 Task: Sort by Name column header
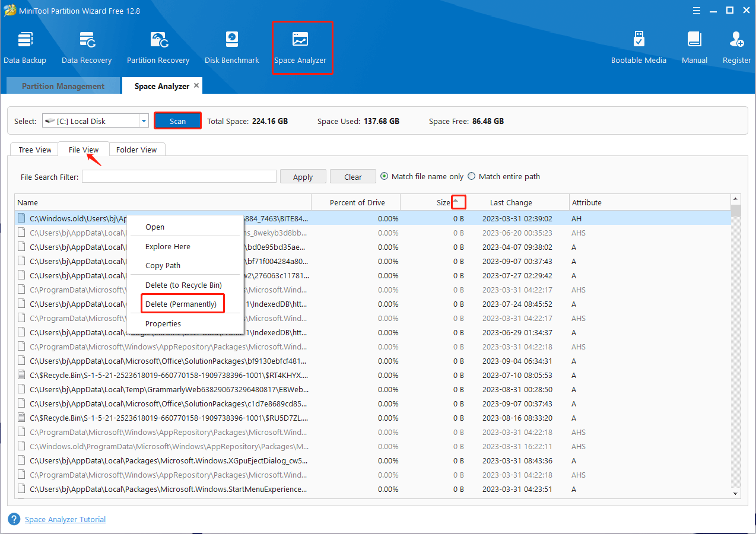[x=163, y=202]
